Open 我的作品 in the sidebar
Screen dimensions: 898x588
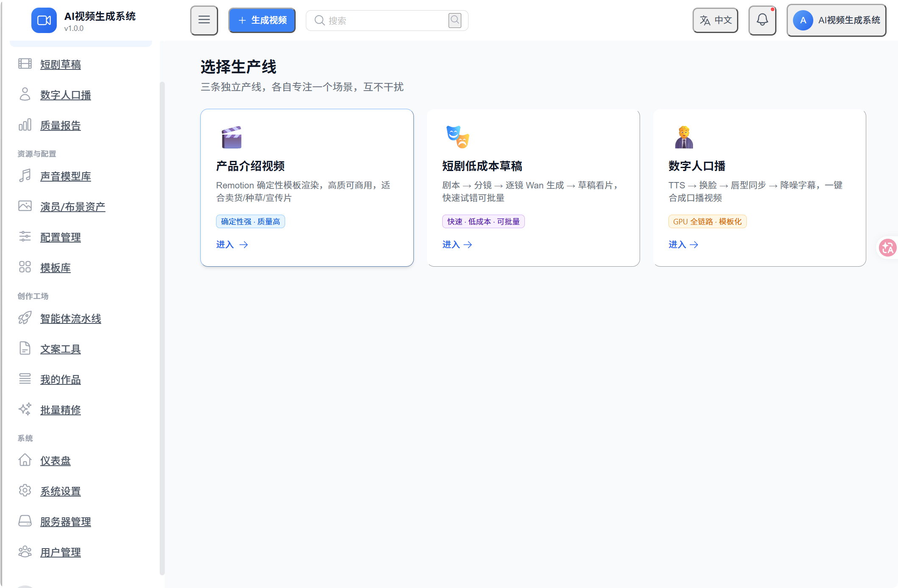tap(61, 379)
